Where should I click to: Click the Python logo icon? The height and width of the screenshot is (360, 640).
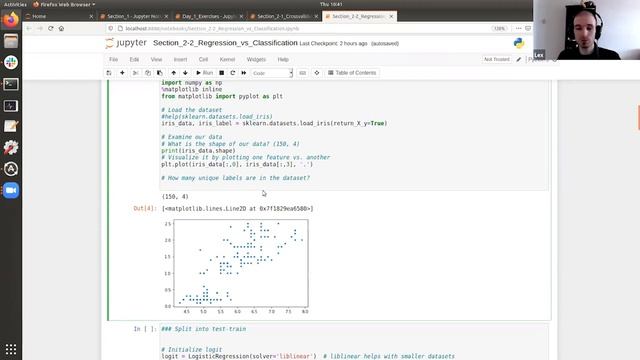(519, 43)
